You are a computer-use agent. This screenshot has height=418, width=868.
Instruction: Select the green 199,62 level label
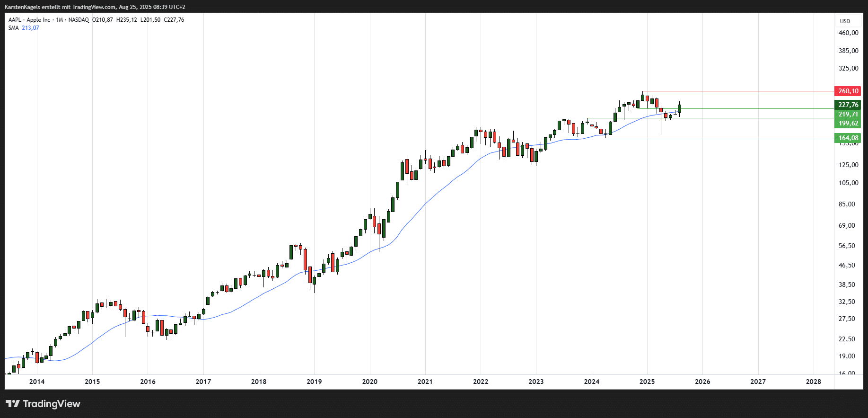click(848, 123)
